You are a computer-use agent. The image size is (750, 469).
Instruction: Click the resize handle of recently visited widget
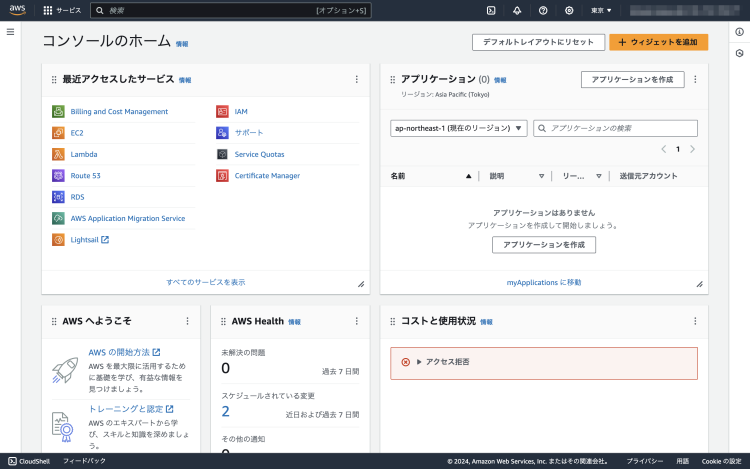[x=361, y=284]
